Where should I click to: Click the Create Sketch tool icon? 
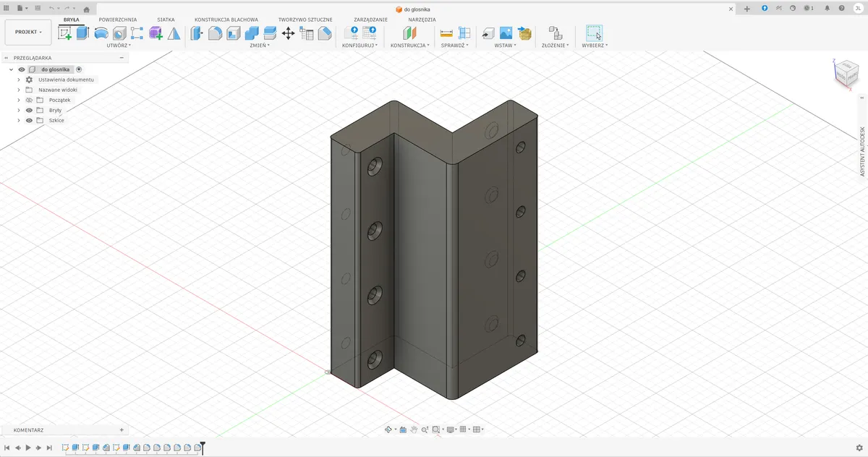[65, 33]
